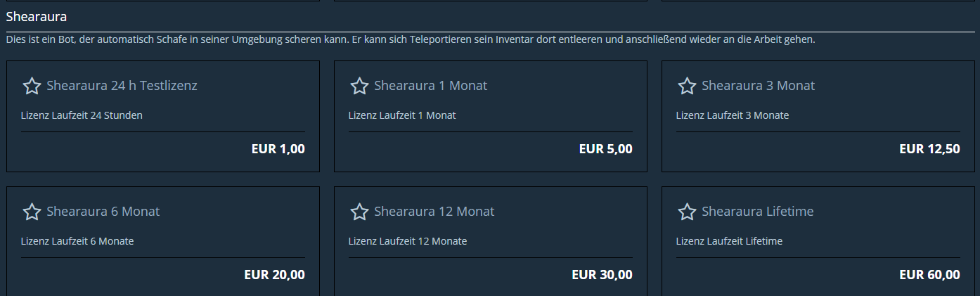Click the EUR 30,00 price label
This screenshot has width=980, height=296.
[602, 275]
